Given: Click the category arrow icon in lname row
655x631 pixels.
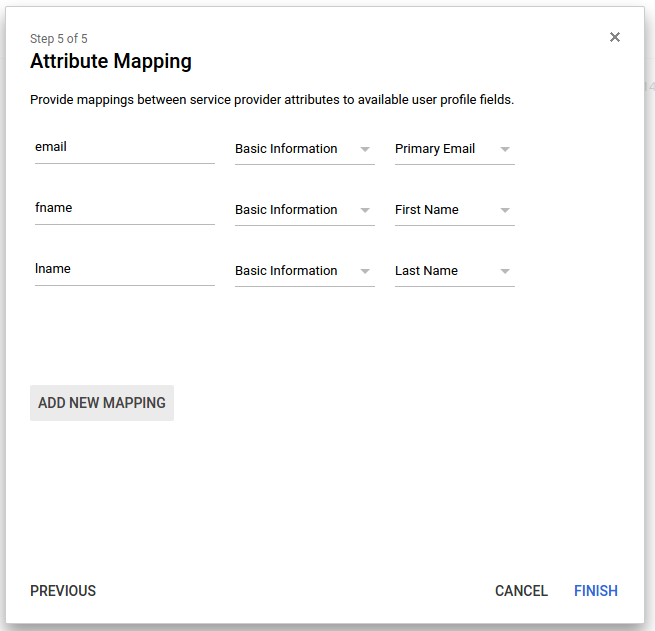Looking at the screenshot, I should tap(365, 272).
